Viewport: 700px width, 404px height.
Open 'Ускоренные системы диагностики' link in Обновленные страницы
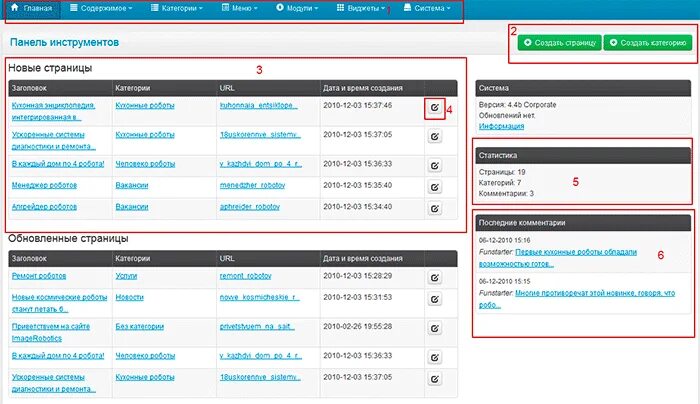click(x=53, y=383)
